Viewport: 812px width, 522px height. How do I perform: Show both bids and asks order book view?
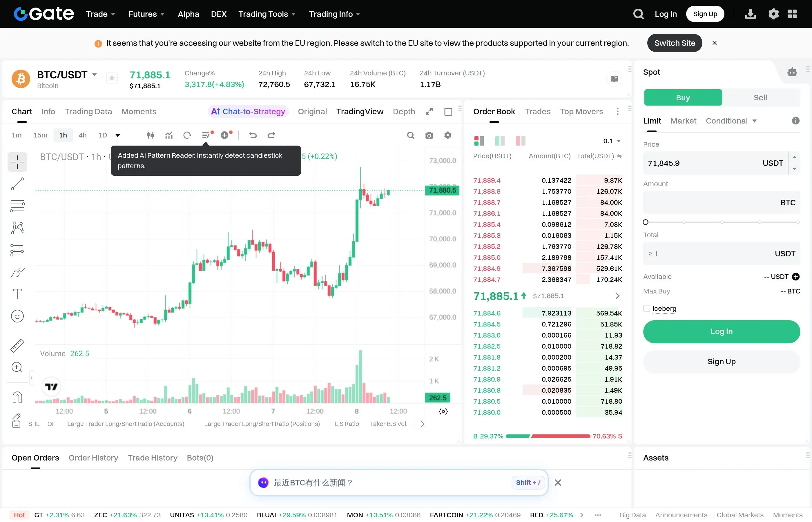tap(479, 141)
